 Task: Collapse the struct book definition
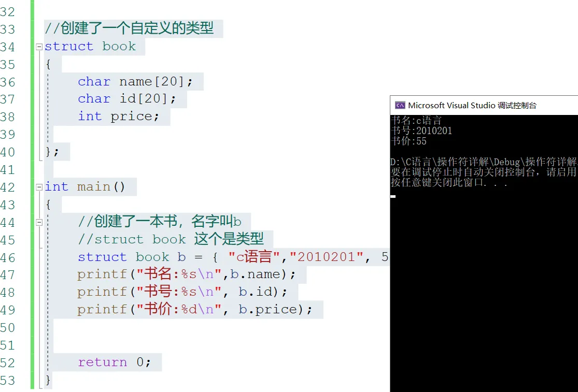[39, 47]
